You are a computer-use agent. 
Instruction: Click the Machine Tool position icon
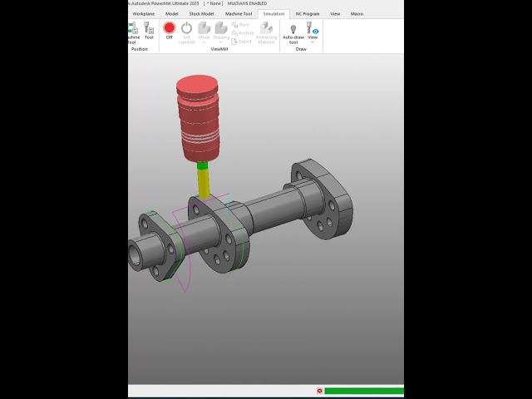coord(133,32)
